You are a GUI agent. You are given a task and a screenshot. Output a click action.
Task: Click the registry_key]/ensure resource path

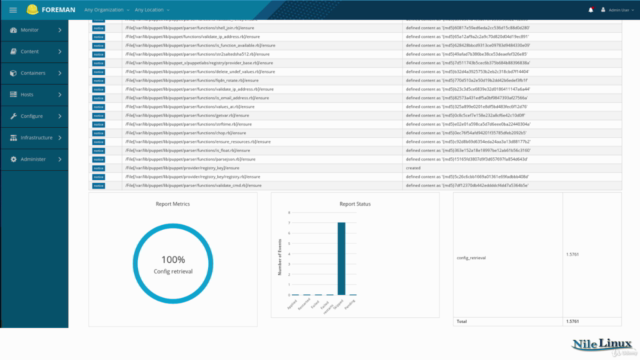coord(182,168)
